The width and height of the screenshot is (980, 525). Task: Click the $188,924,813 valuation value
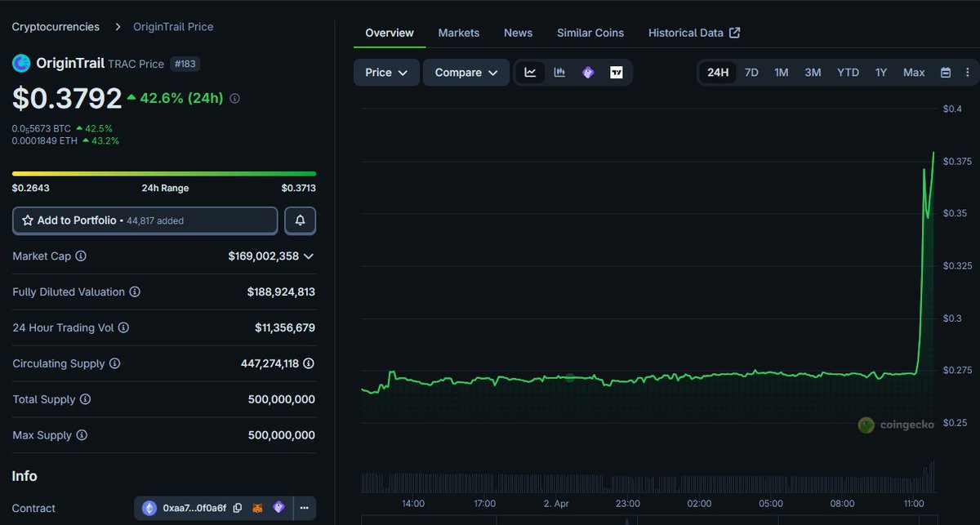point(281,292)
